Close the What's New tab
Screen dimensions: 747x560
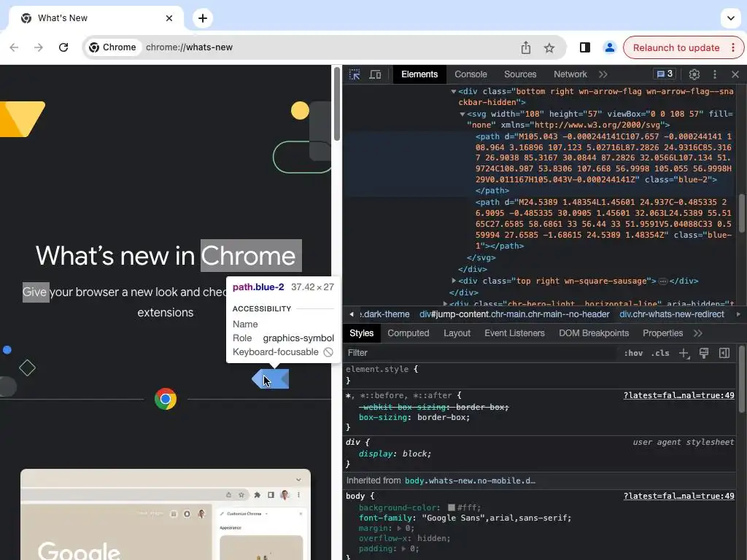click(169, 18)
